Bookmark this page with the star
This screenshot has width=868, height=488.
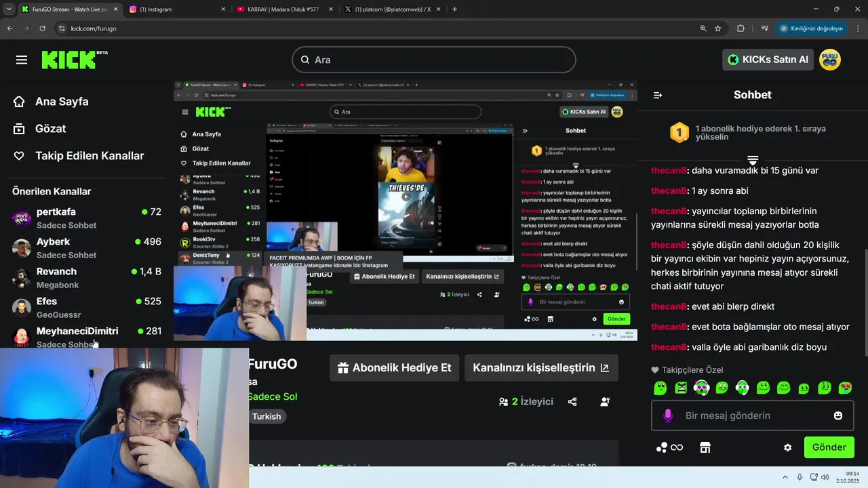[718, 28]
